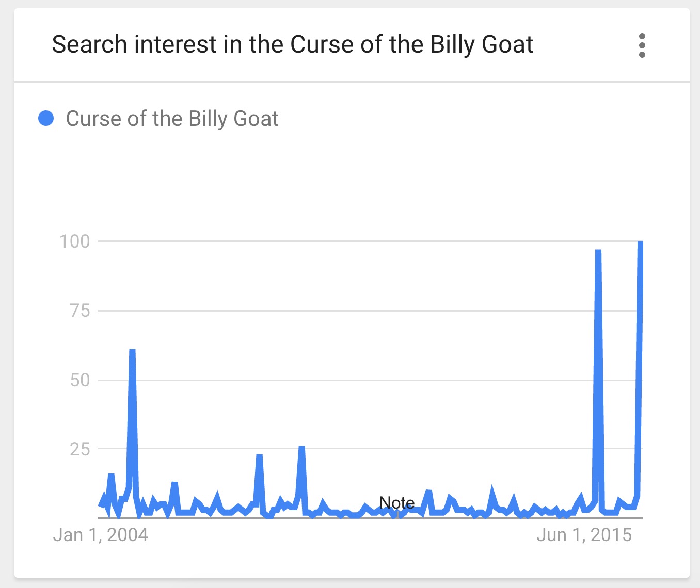Screen dimensions: 700x588
Task: Click the Search interest card title
Action: pyautogui.click(x=292, y=44)
